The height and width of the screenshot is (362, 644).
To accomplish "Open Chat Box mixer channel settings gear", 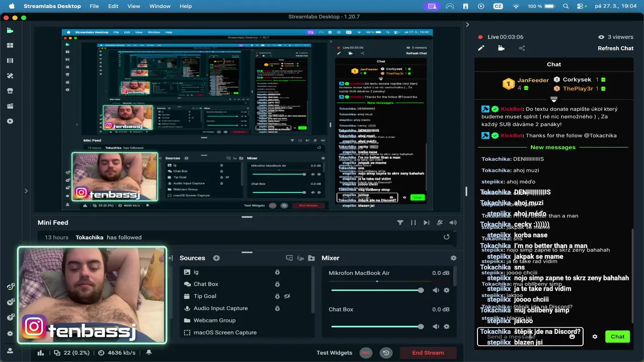I will pos(446,327).
